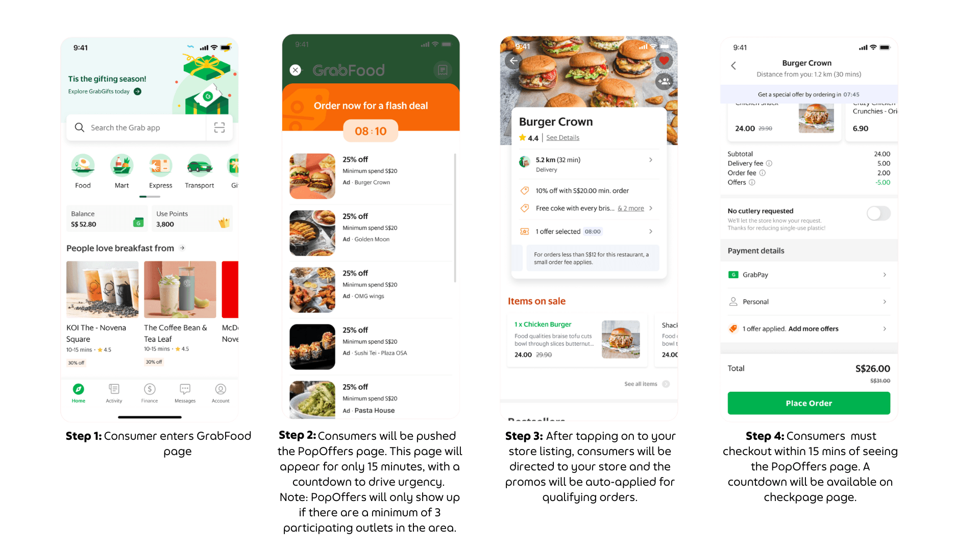This screenshot has width=980, height=551.
Task: Close the GrabFood flash deal page
Action: click(x=296, y=70)
